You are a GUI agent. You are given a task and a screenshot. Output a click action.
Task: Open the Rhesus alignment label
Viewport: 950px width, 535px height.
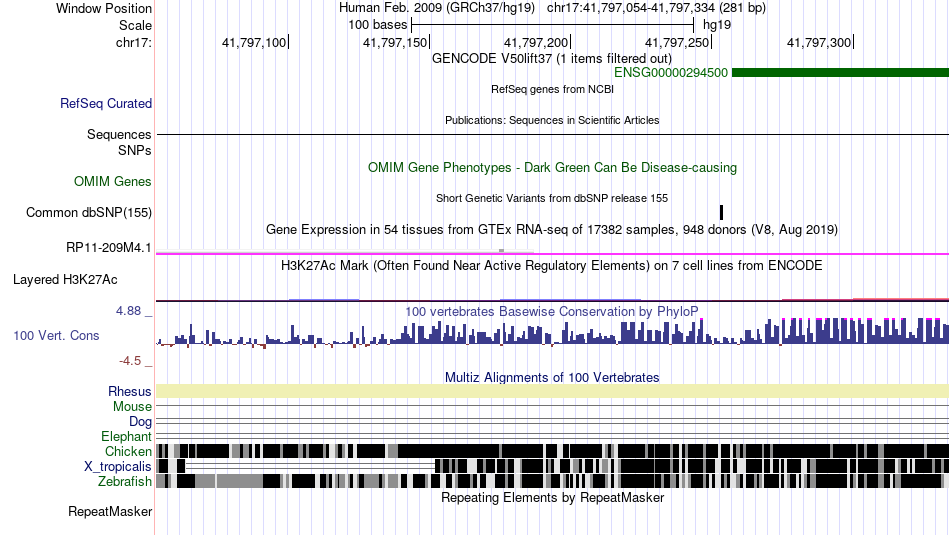tap(130, 391)
